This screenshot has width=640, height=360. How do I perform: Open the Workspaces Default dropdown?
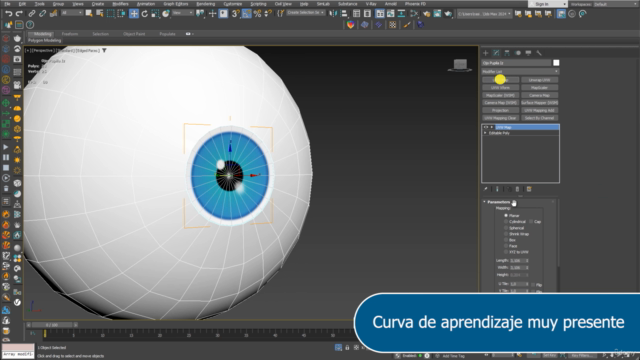(615, 4)
